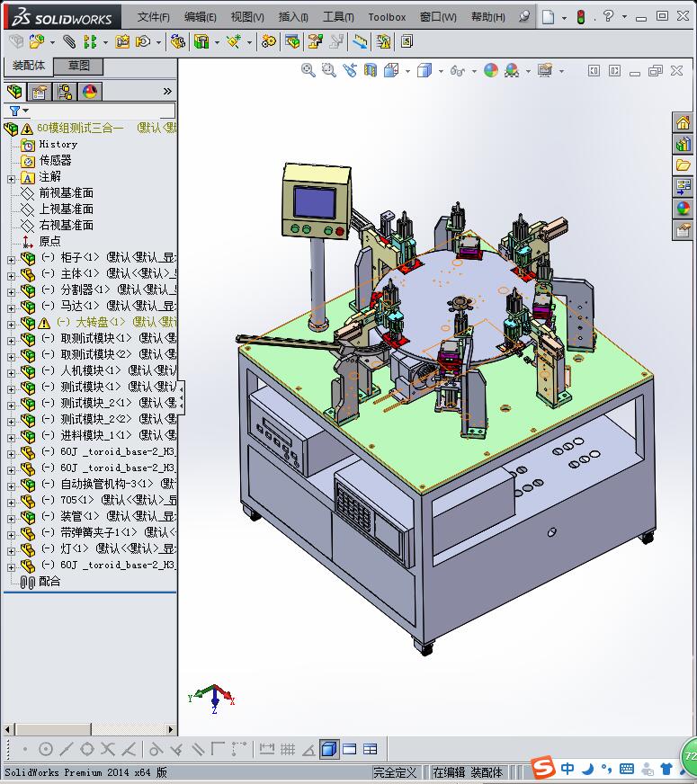
Task: Click the Insert Components toolbar icon
Action: click(37, 41)
